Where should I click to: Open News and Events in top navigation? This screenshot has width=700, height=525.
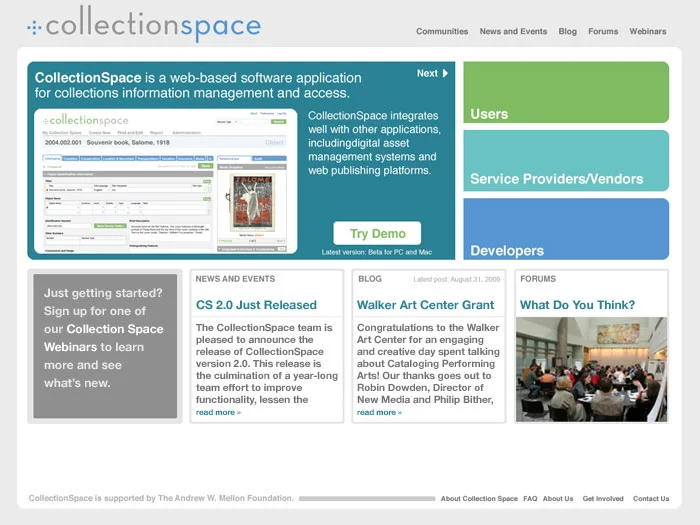(x=513, y=31)
